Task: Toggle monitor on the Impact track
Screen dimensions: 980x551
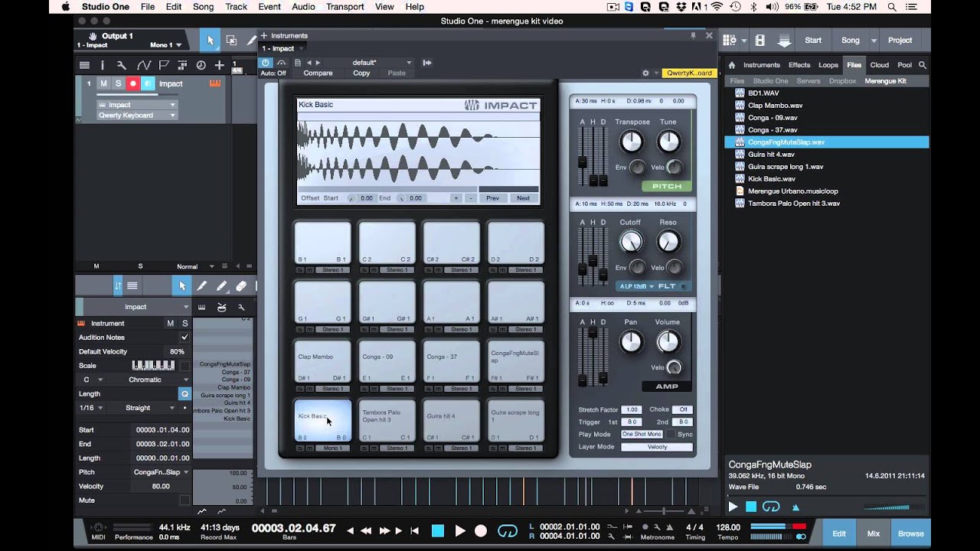Action: (x=149, y=83)
